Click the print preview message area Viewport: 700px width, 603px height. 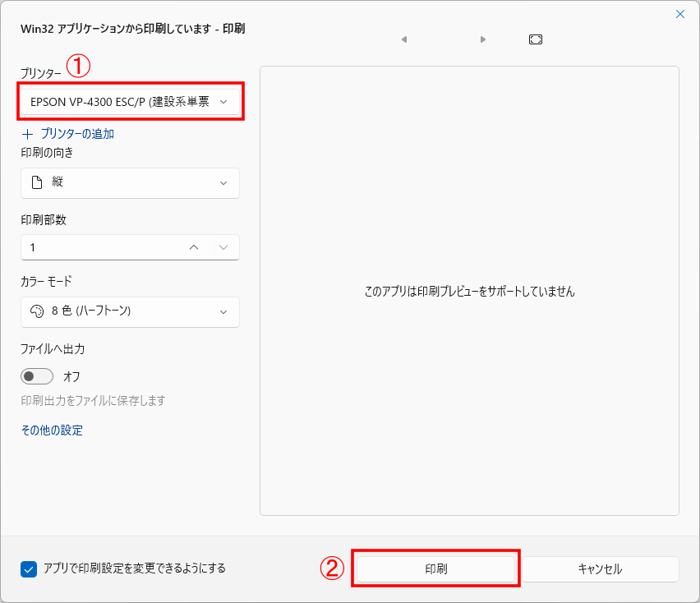coord(469,292)
